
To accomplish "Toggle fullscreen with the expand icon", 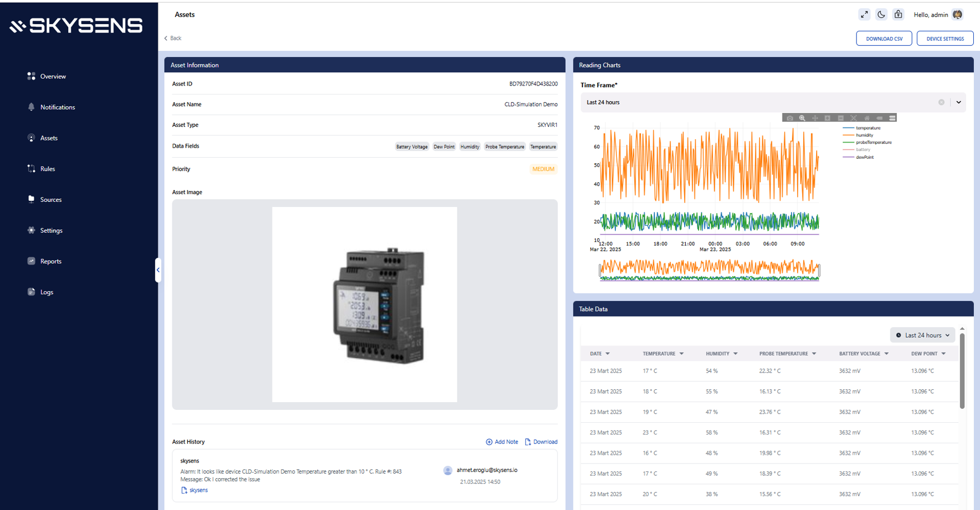I will point(864,15).
